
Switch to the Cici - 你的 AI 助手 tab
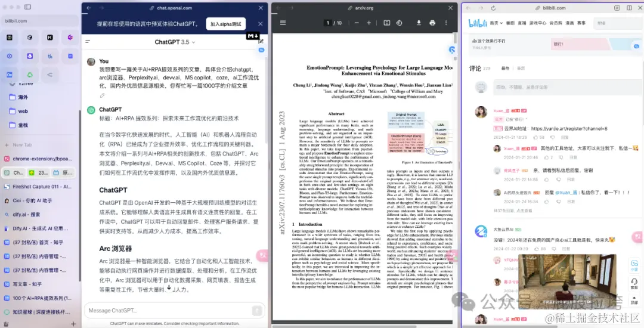coord(39,201)
